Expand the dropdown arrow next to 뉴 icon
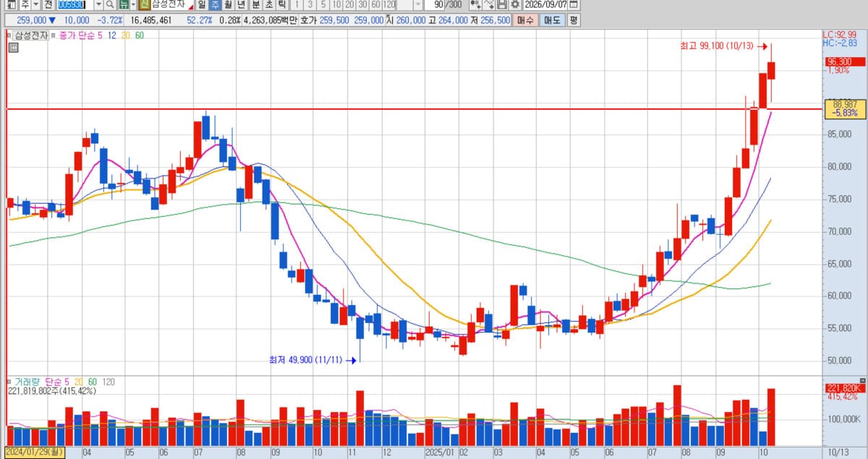The width and height of the screenshot is (868, 459). pos(133,5)
